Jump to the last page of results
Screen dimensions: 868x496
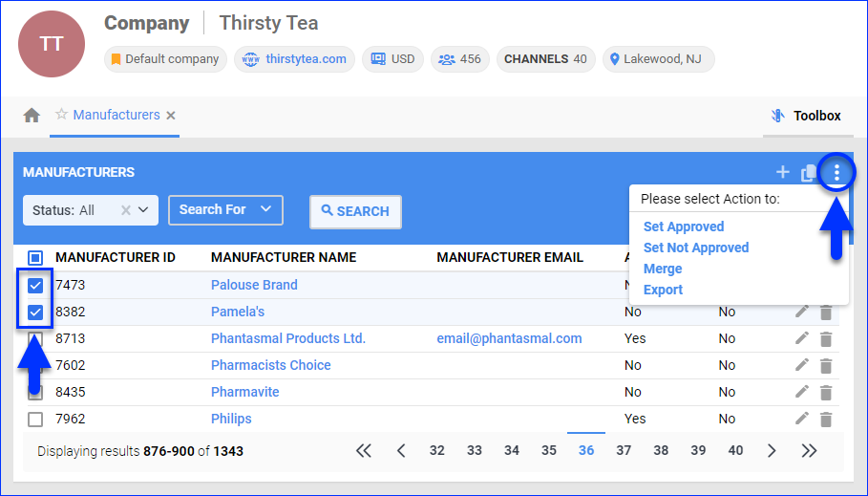(809, 451)
